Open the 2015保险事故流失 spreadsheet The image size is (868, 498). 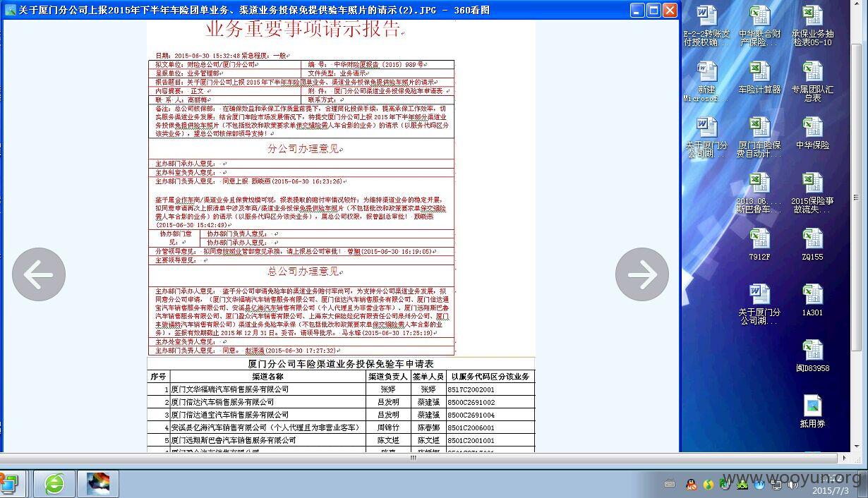coord(812,193)
